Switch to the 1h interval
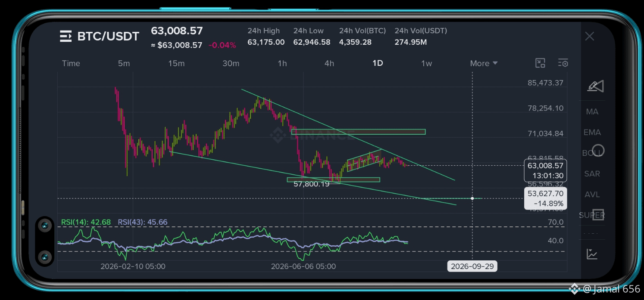The image size is (644, 300). pyautogui.click(x=282, y=63)
